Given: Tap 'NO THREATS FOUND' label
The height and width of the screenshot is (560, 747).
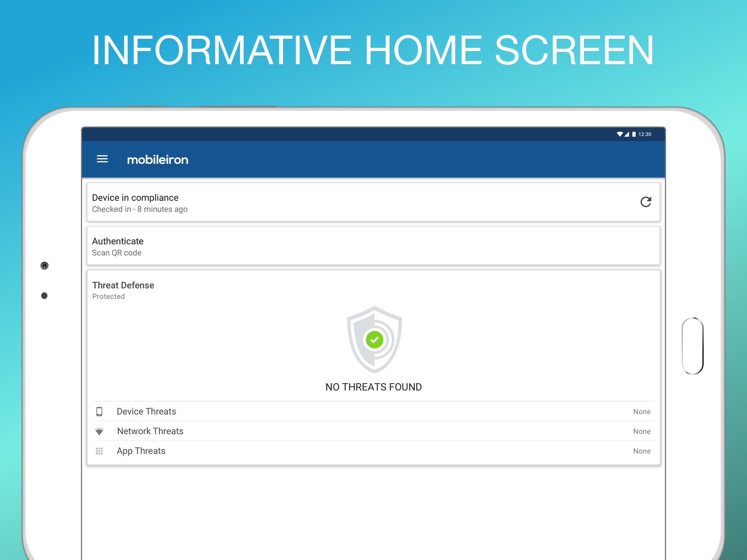Looking at the screenshot, I should click(x=373, y=387).
